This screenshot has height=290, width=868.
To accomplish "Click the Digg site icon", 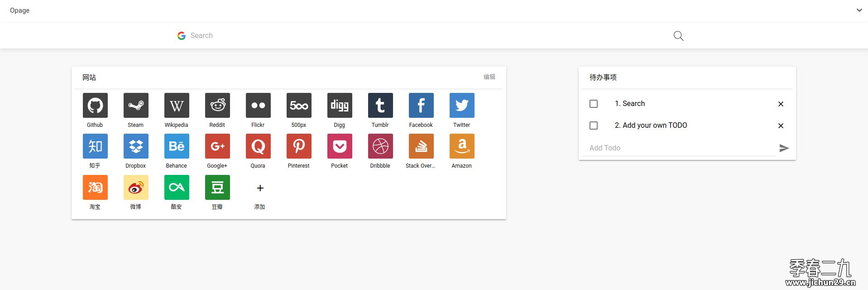I will pyautogui.click(x=340, y=105).
